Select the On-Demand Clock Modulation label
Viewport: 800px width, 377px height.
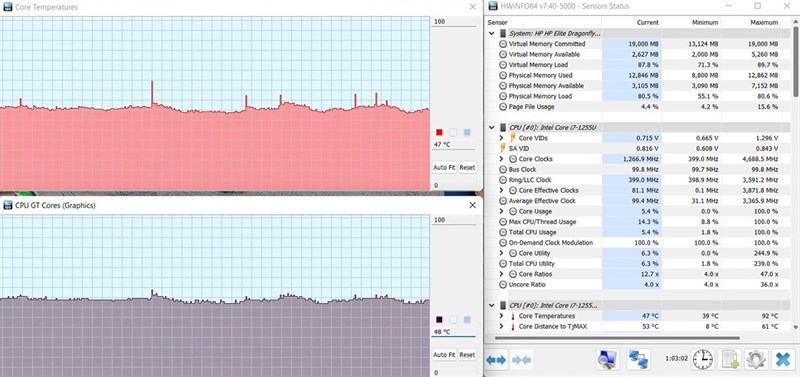(551, 243)
